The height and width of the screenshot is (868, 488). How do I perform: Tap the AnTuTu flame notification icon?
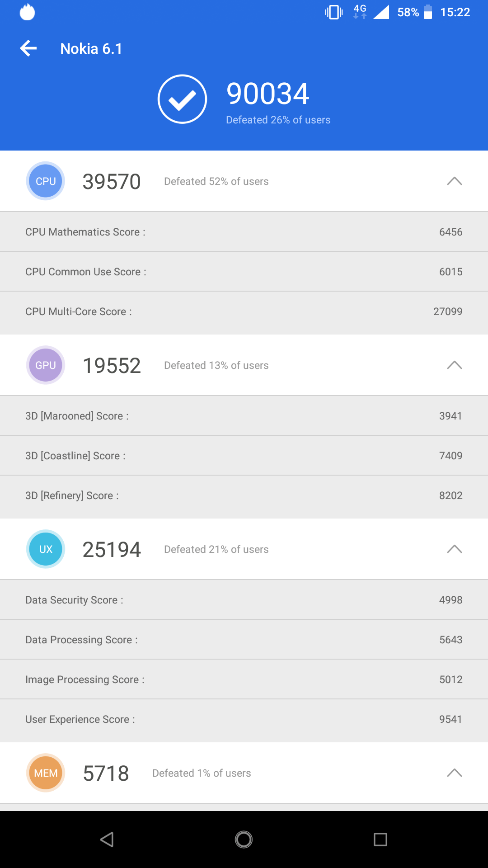28,12
